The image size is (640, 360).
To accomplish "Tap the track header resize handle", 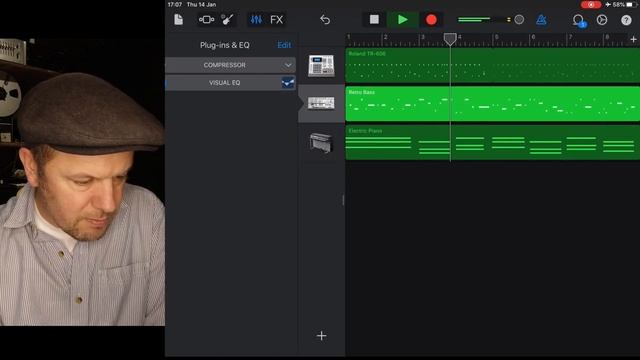I will [x=343, y=200].
